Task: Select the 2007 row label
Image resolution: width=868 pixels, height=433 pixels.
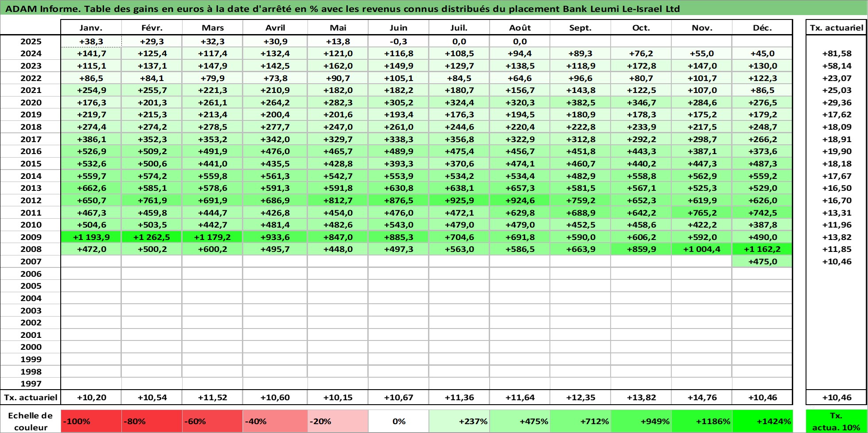Action: coord(31,261)
